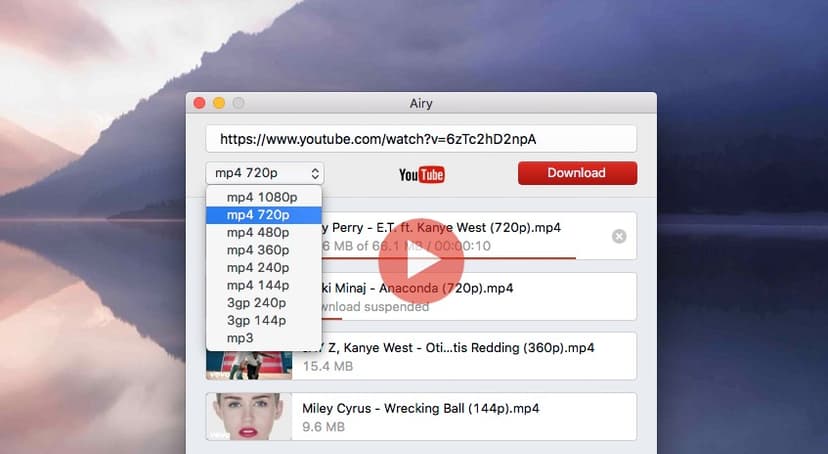Click the download suspended status text
828x454 pixels.
tap(375, 307)
